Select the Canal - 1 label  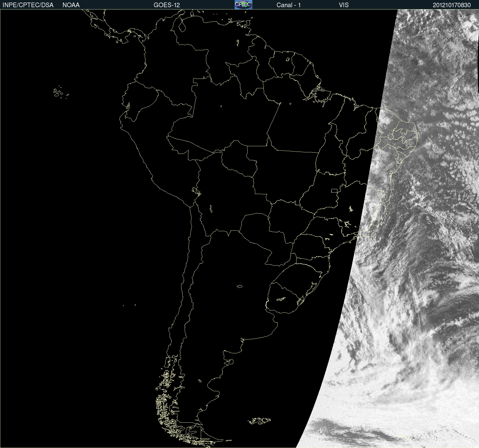point(289,5)
